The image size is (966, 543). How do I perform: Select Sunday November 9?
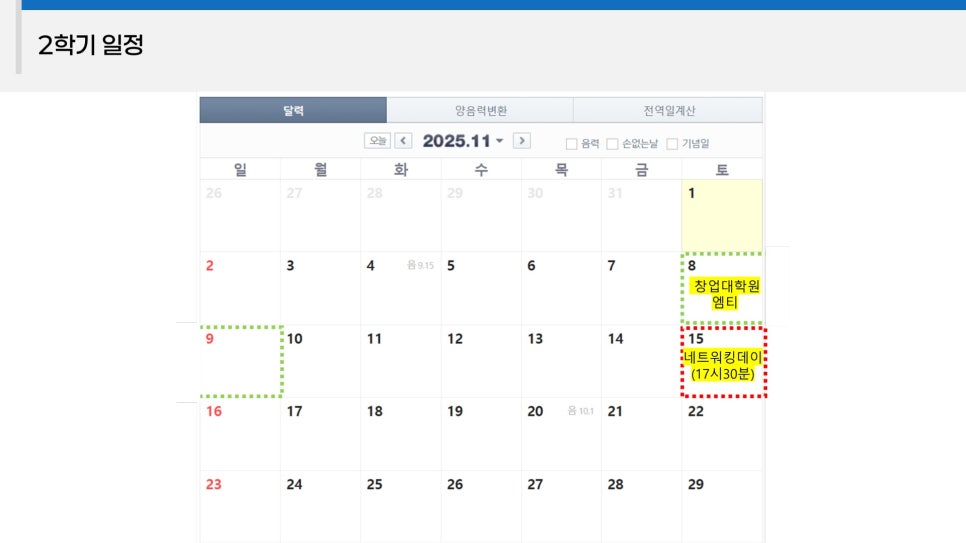[240, 361]
